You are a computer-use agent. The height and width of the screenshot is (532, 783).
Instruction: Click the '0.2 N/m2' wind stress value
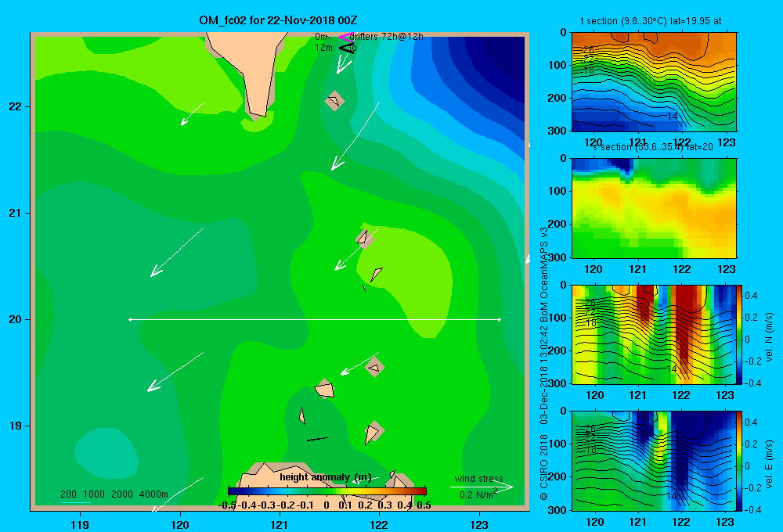[478, 494]
